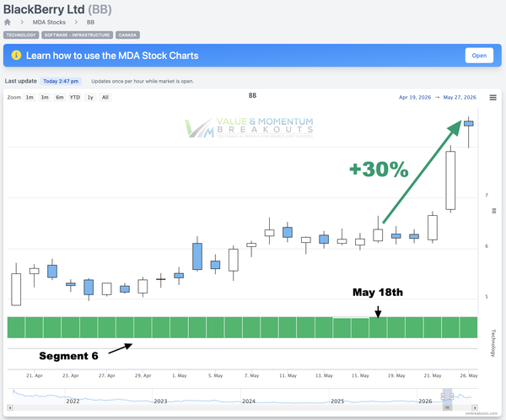Screen dimensions: 506x420
Task: Select the topmost blue candlestick at 26. May
Action: [469, 123]
